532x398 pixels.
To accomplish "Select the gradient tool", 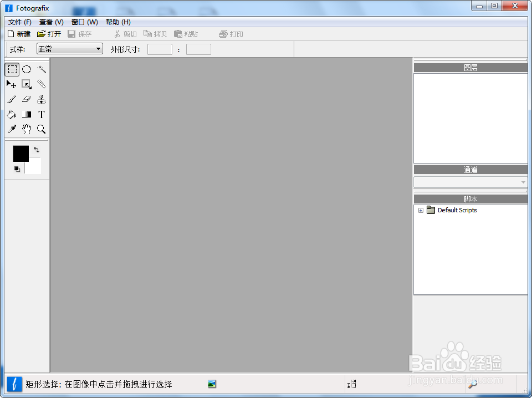I will pos(27,114).
